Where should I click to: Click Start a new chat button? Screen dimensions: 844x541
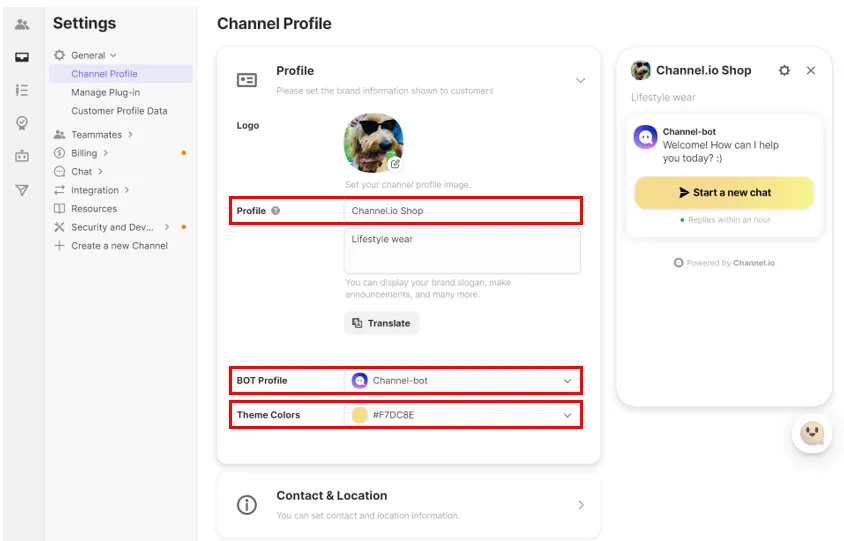(724, 193)
